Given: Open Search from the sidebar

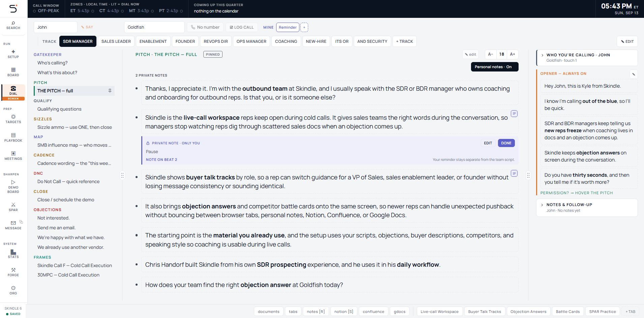Looking at the screenshot, I should point(13,25).
